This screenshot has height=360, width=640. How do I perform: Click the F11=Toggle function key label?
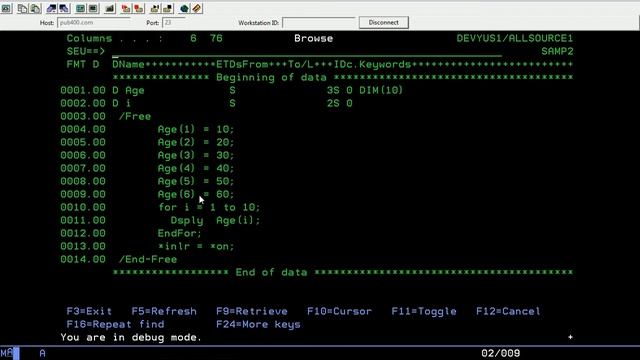(x=424, y=311)
